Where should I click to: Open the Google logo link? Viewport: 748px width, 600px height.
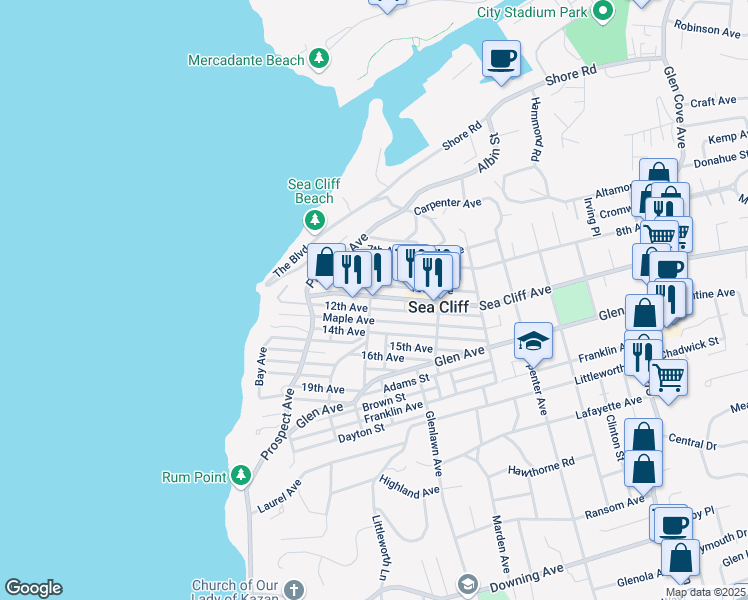(x=33, y=588)
